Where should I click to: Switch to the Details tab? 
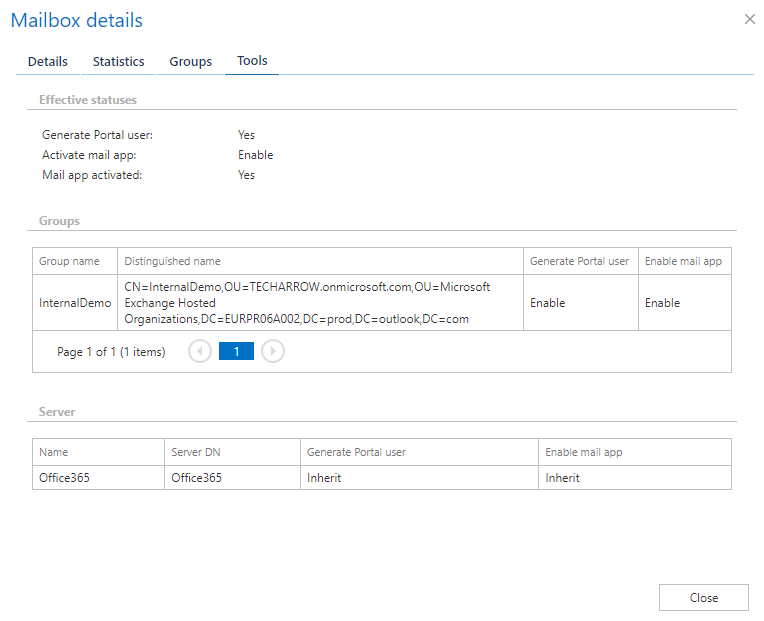coord(47,61)
